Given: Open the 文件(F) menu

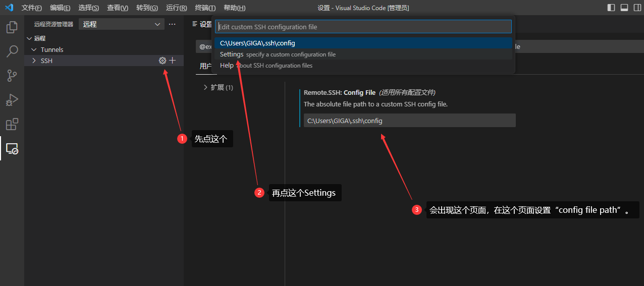Looking at the screenshot, I should (32, 8).
